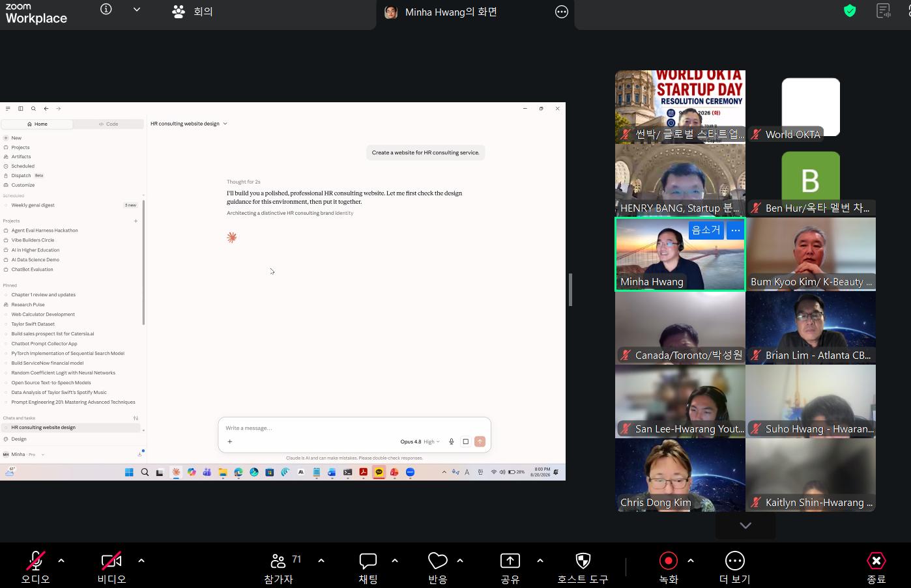Click the Zoom reactions heart icon

pos(438,561)
